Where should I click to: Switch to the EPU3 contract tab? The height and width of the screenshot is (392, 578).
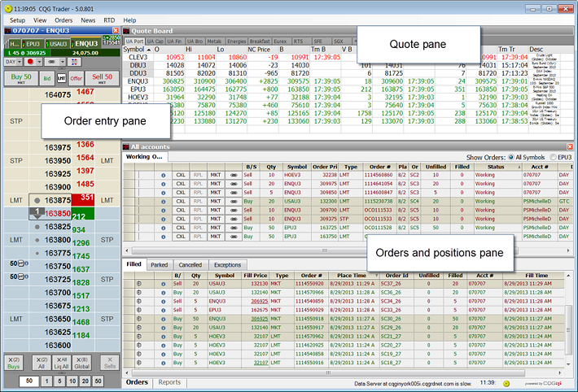tap(33, 44)
